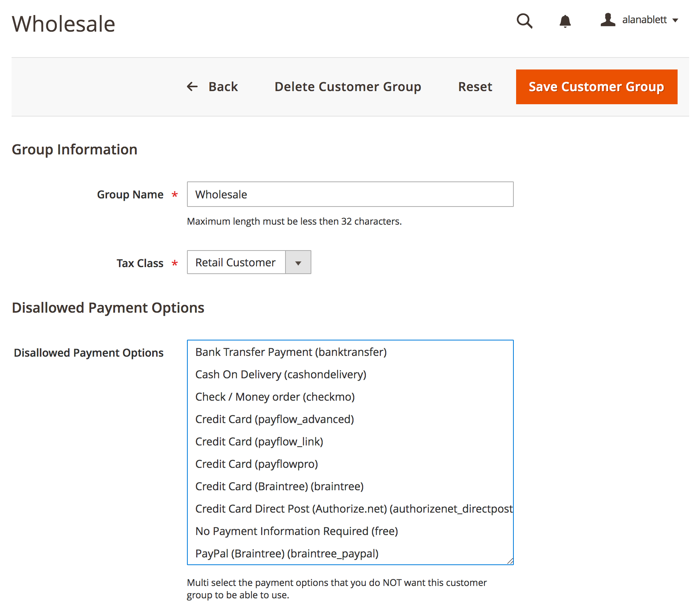Select Bank Transfer Payment option
700x613 pixels.
350,352
